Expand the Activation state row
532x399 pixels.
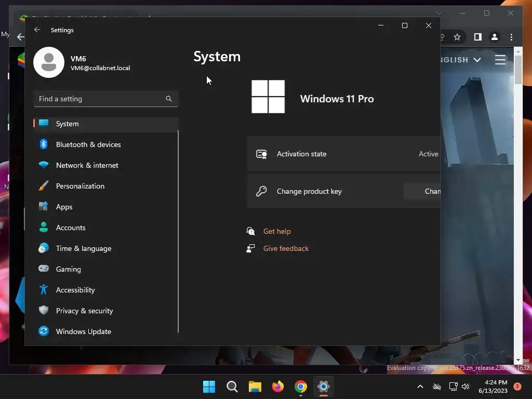click(x=344, y=154)
